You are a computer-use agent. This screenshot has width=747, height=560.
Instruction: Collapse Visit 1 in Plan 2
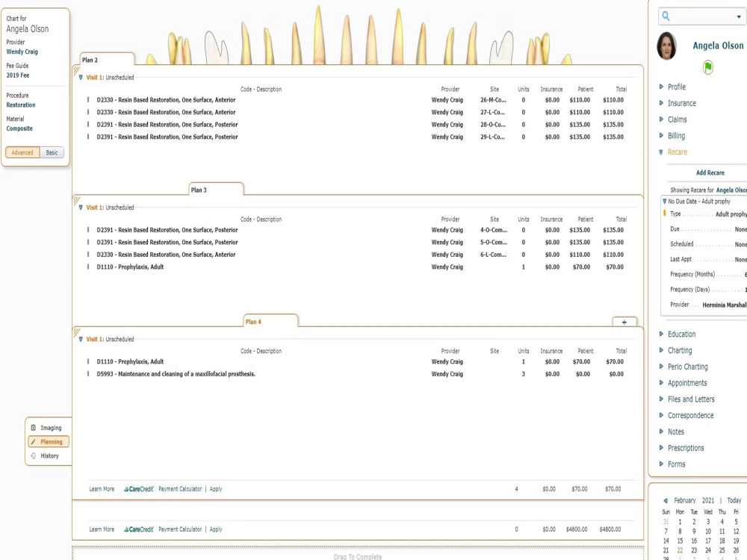pyautogui.click(x=81, y=78)
